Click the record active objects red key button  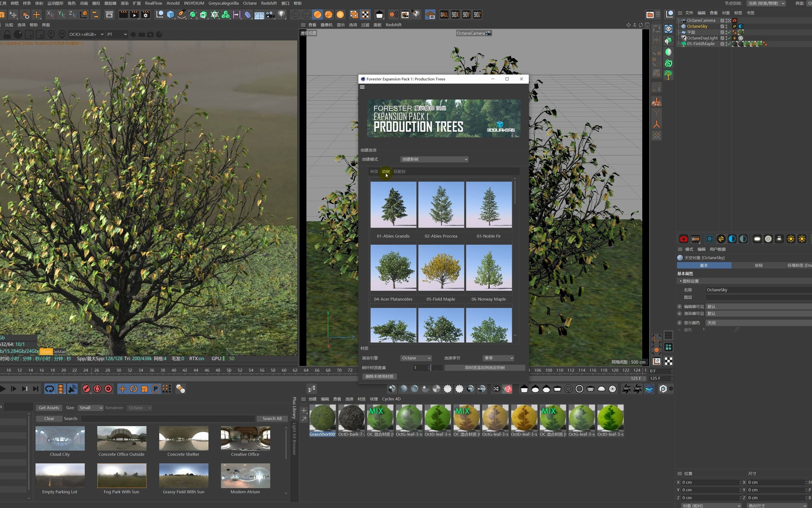[x=86, y=389]
